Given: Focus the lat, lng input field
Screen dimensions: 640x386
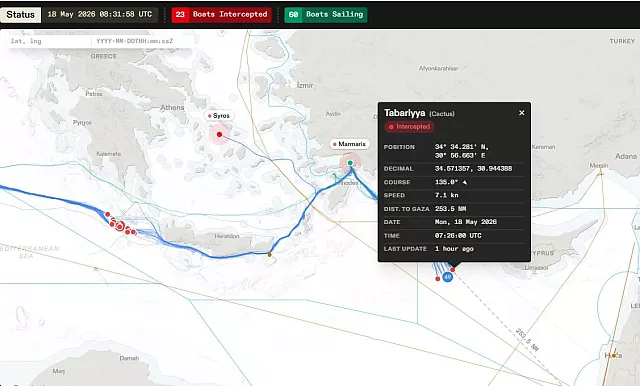Looking at the screenshot, I should click(49, 41).
